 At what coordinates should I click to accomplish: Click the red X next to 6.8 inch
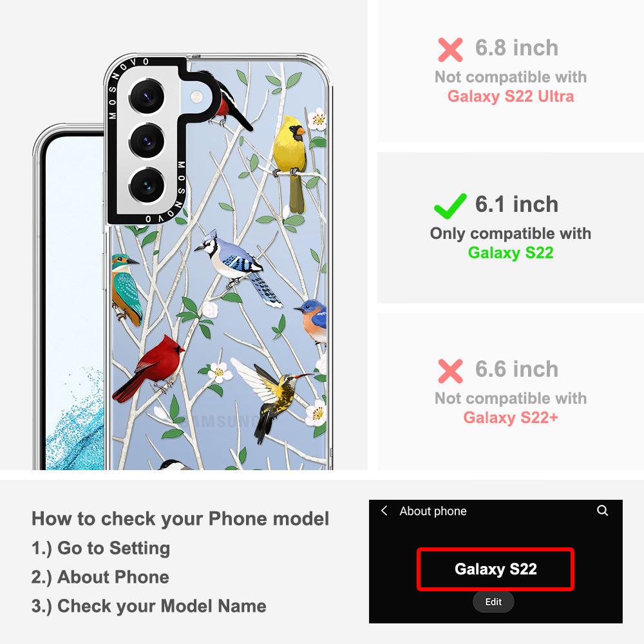tap(450, 50)
